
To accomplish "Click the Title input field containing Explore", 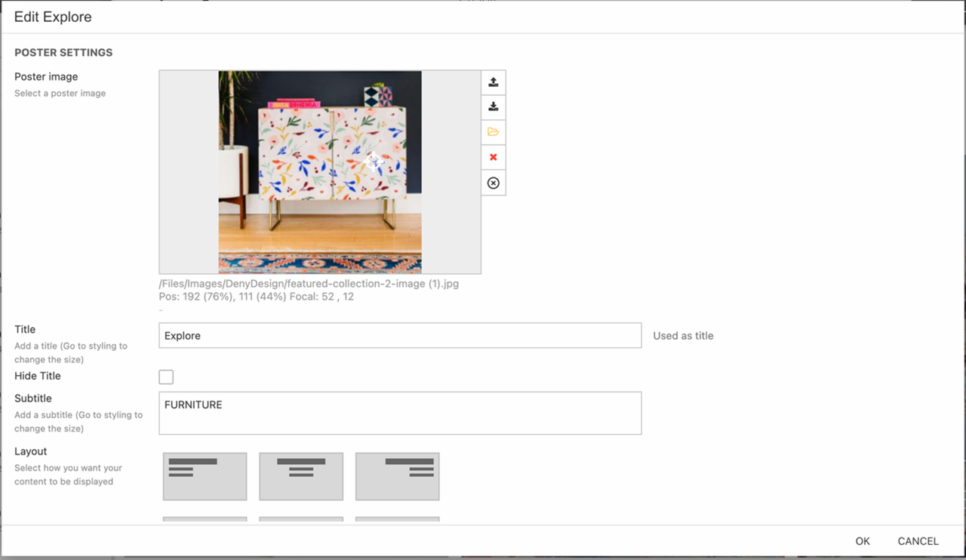I will [x=400, y=336].
